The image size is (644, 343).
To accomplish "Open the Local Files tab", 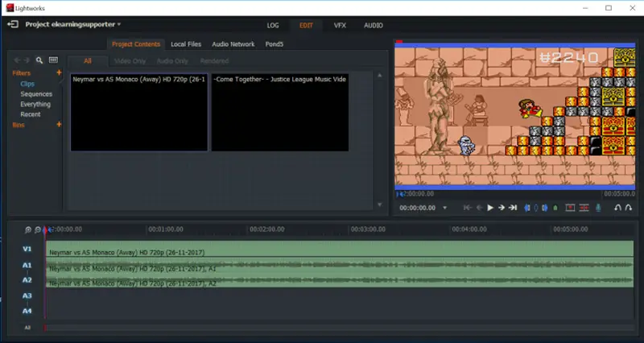I will (x=186, y=44).
